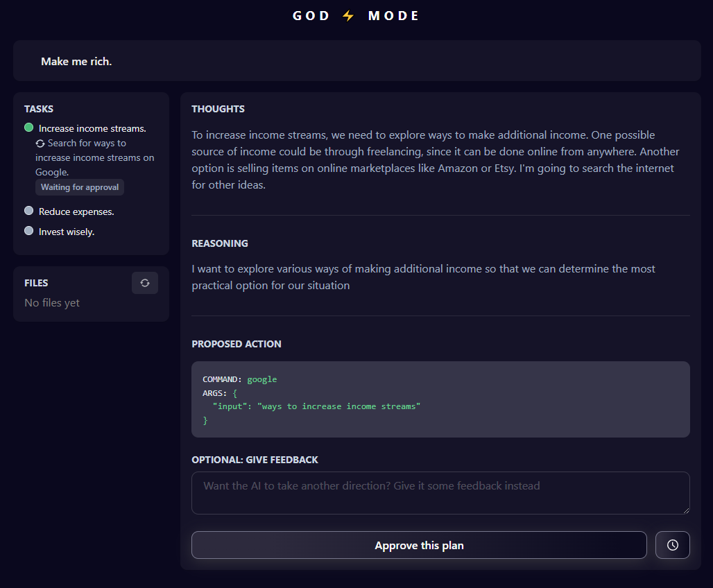Screen dimensions: 713x588
Task: Select the Increase income streams task
Action: pos(92,128)
